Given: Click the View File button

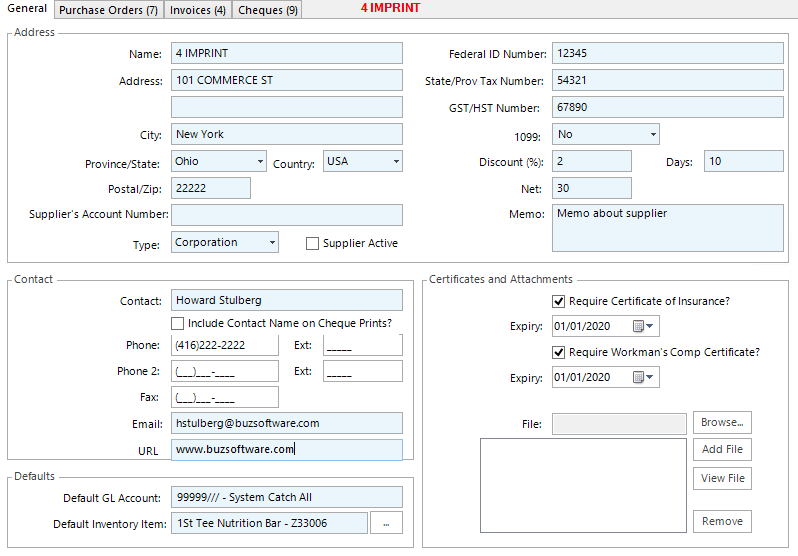Looking at the screenshot, I should point(722,478).
